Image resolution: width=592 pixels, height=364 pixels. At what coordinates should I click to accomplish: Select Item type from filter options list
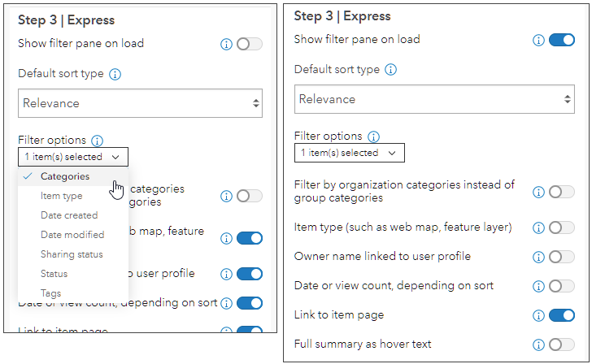(61, 196)
